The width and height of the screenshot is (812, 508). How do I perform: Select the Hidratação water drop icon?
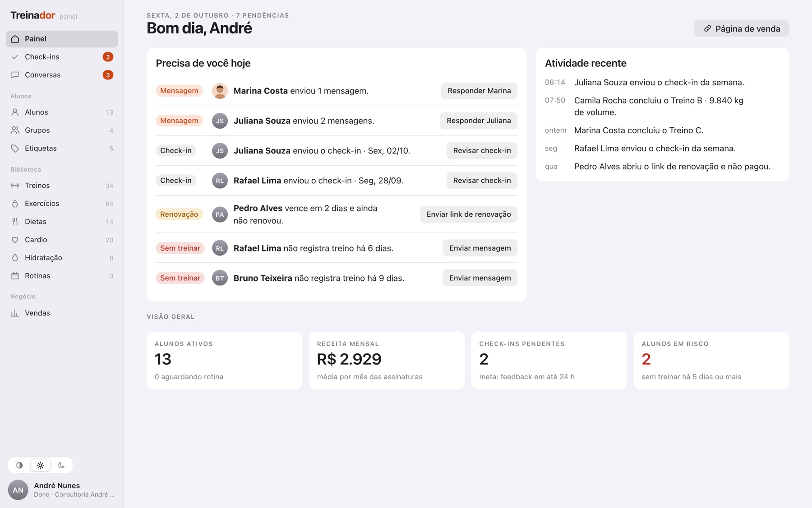[x=15, y=258]
